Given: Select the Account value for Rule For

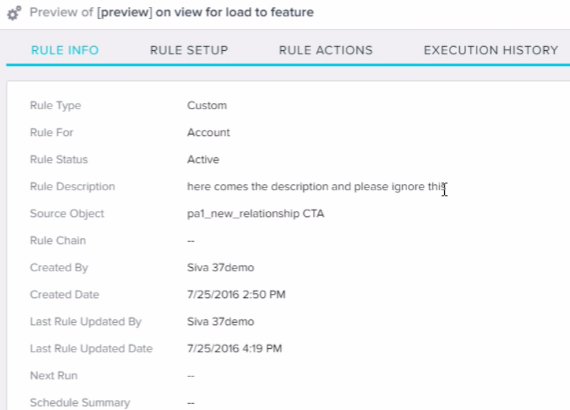Looking at the screenshot, I should [208, 132].
